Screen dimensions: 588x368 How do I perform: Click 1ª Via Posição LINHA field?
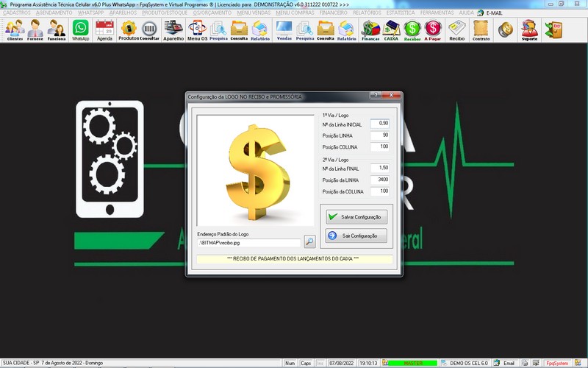point(380,135)
